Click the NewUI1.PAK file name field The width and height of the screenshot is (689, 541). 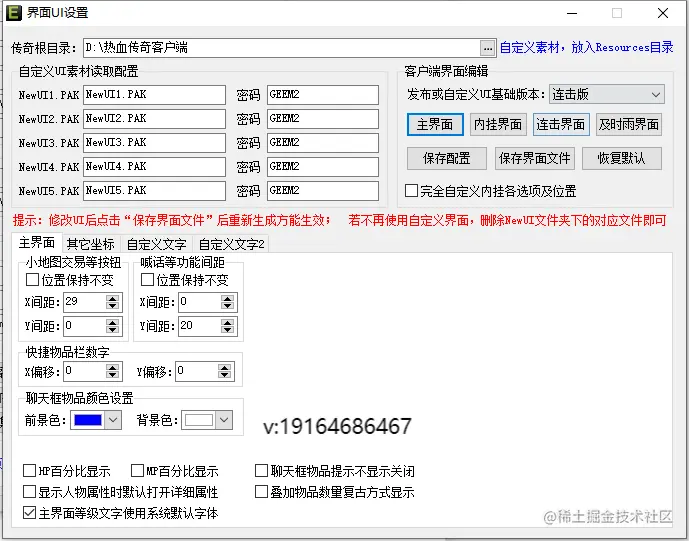[154, 95]
